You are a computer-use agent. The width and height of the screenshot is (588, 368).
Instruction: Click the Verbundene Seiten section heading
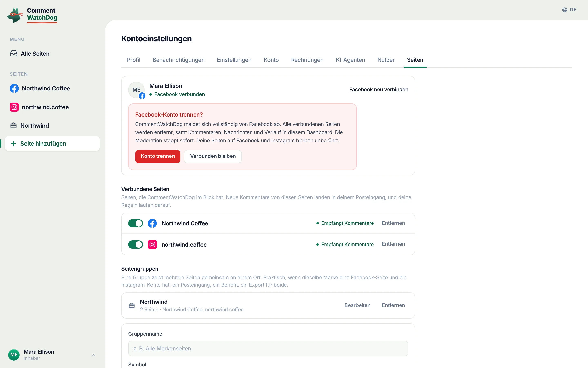pos(145,189)
